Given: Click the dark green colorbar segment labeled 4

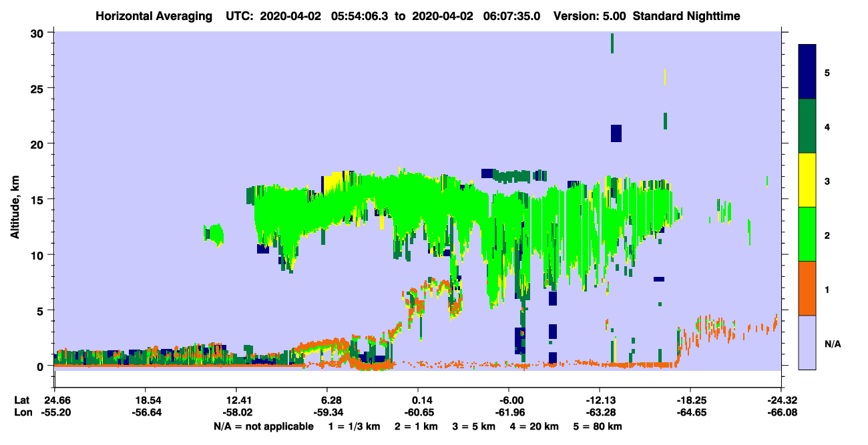Looking at the screenshot, I should pyautogui.click(x=807, y=126).
